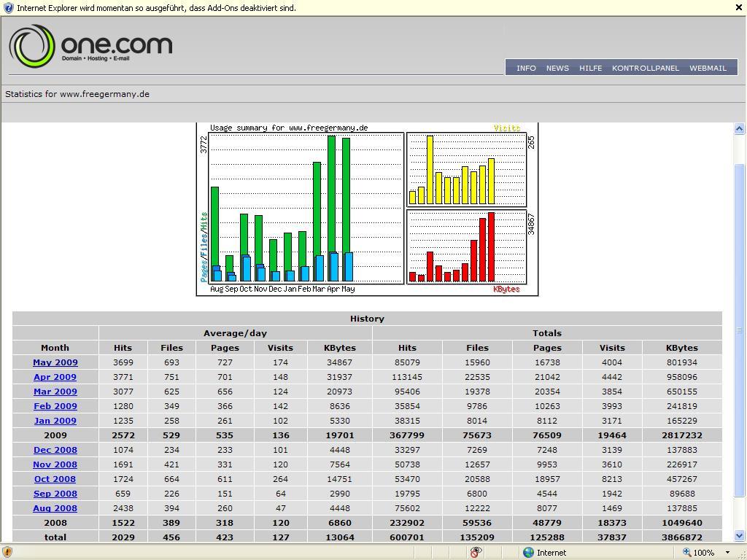Click the usage summary chart image
The image size is (747, 560).
368,209
